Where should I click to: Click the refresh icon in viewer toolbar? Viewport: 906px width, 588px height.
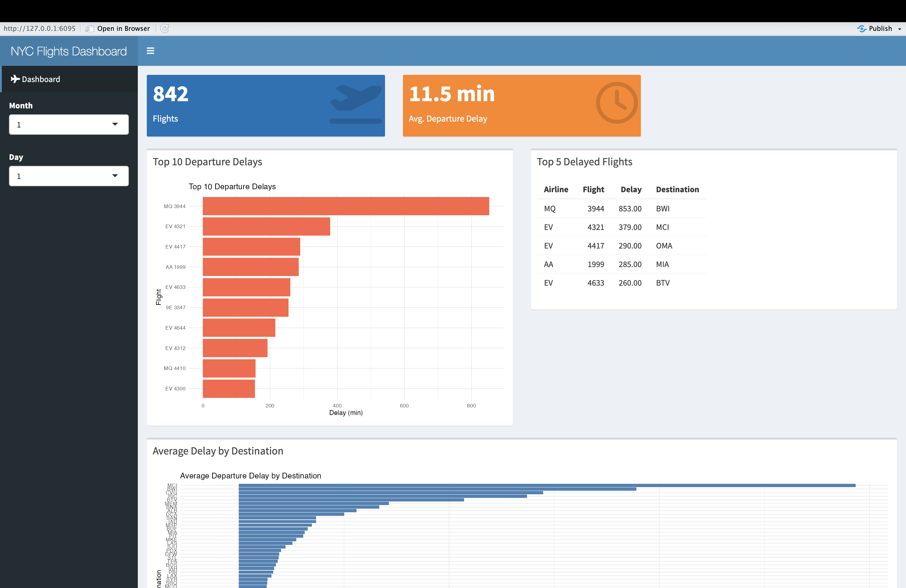point(164,28)
